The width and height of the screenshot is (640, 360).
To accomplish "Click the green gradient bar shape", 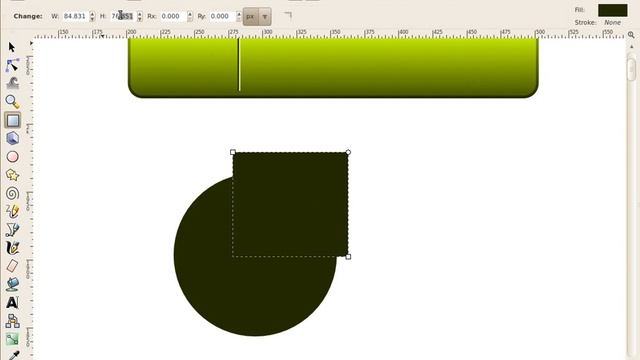I will coord(333,68).
